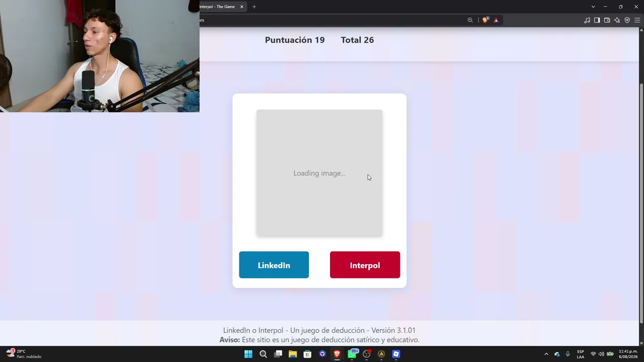Open the volume speaker tray icon
This screenshot has height=362, width=644.
click(601, 354)
